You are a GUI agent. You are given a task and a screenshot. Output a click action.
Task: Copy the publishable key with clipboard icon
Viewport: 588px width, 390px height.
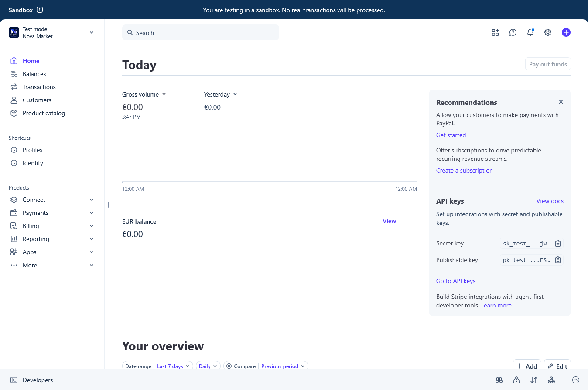[x=558, y=260]
